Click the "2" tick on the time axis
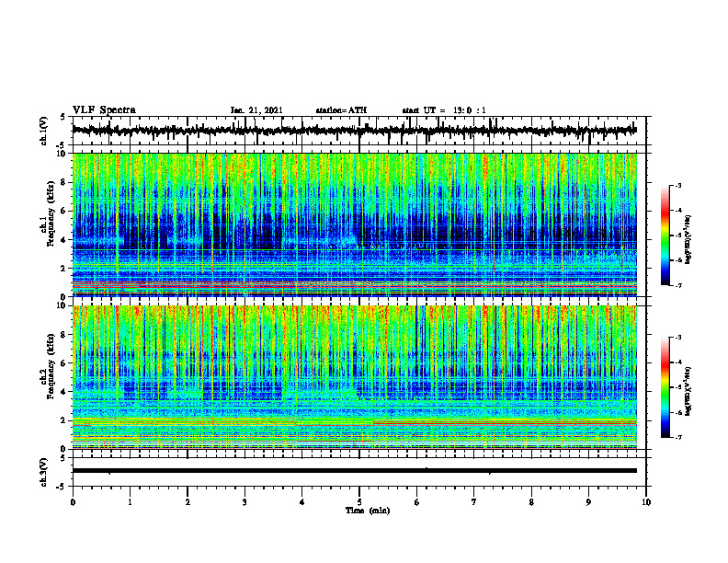The height and width of the screenshot is (563, 728). tap(188, 502)
